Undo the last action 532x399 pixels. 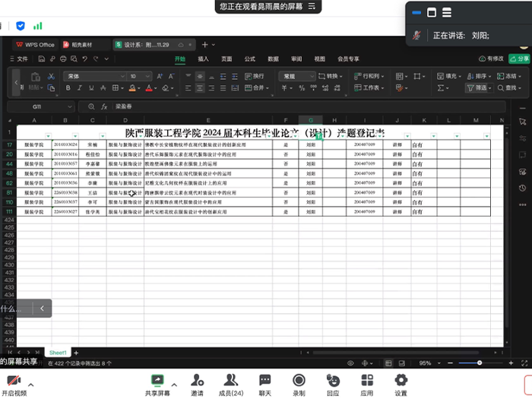pyautogui.click(x=85, y=59)
